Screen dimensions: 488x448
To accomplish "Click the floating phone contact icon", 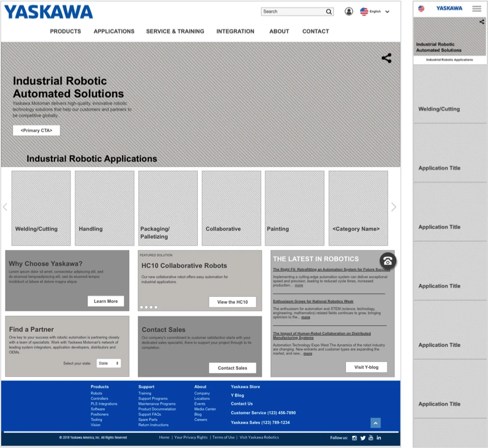I will [388, 261].
